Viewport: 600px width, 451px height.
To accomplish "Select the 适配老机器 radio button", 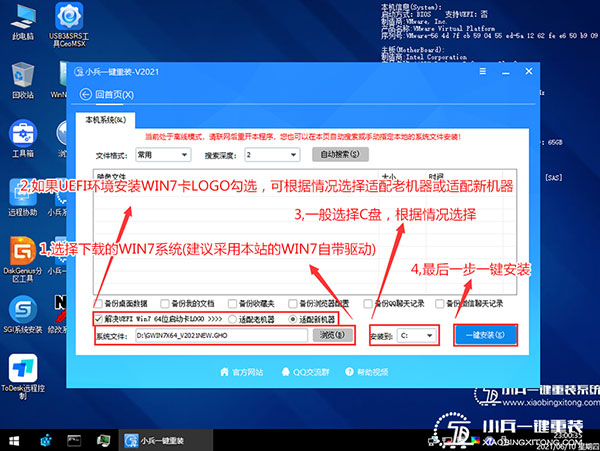I will 232,319.
